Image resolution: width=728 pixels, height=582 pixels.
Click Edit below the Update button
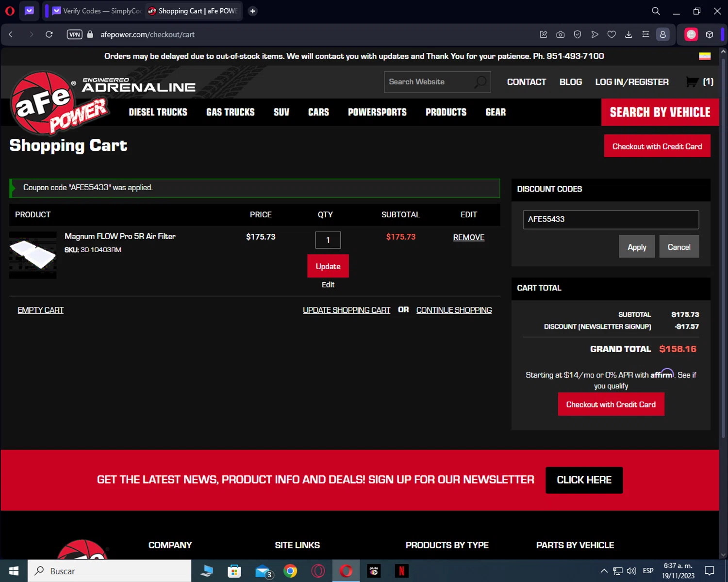click(x=328, y=285)
